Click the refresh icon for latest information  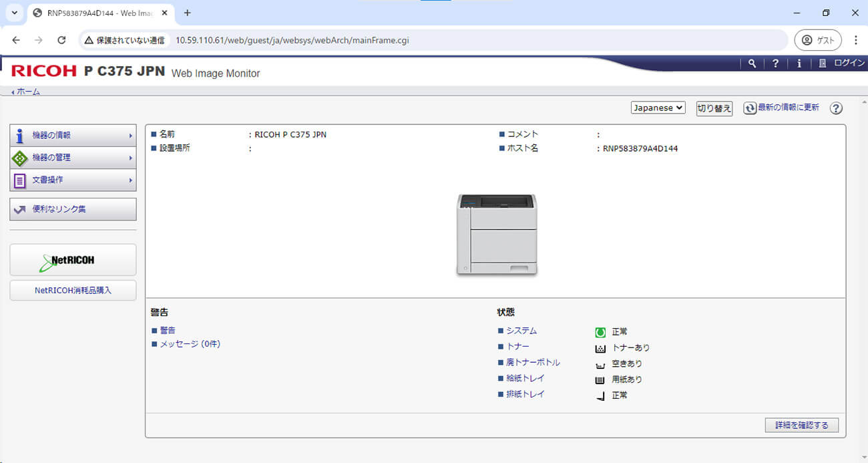(750, 108)
